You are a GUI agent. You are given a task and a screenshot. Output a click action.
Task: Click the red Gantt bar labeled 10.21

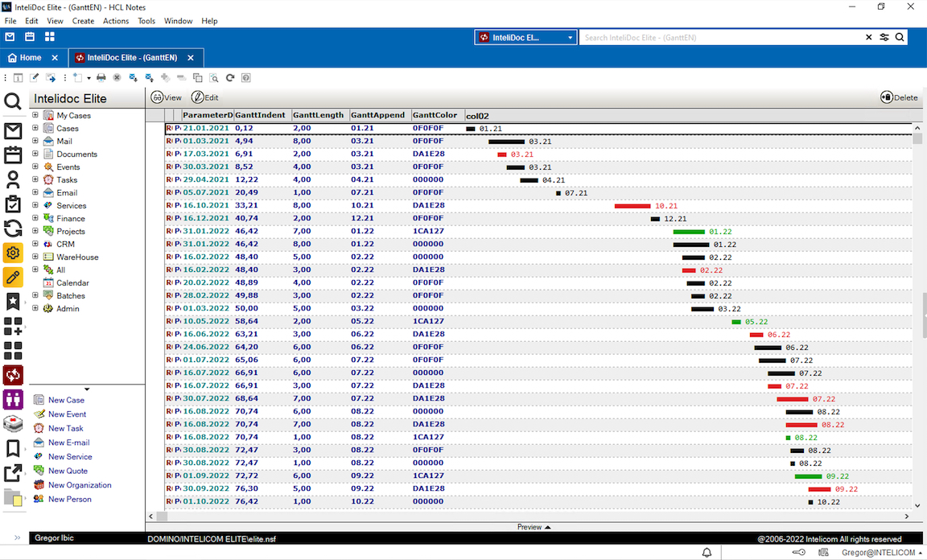click(632, 206)
